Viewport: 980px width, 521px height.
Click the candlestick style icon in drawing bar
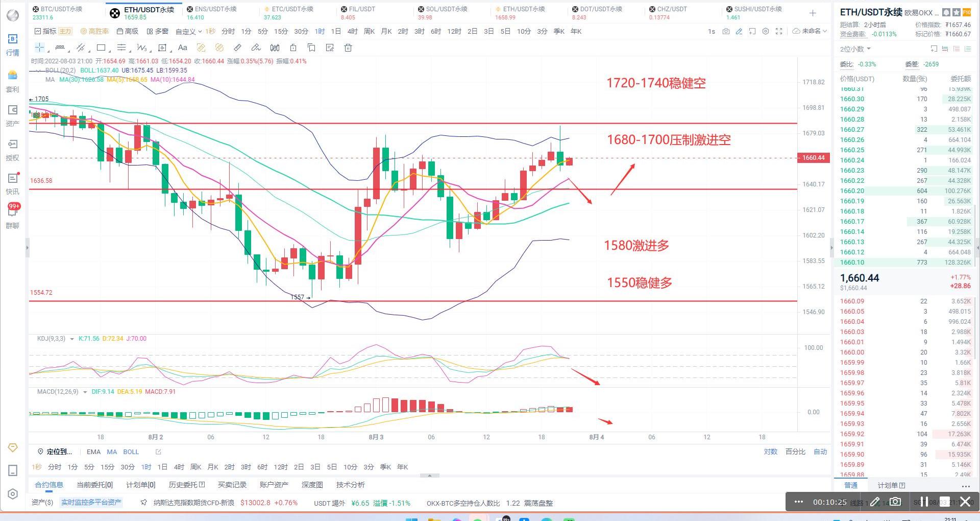point(275,48)
